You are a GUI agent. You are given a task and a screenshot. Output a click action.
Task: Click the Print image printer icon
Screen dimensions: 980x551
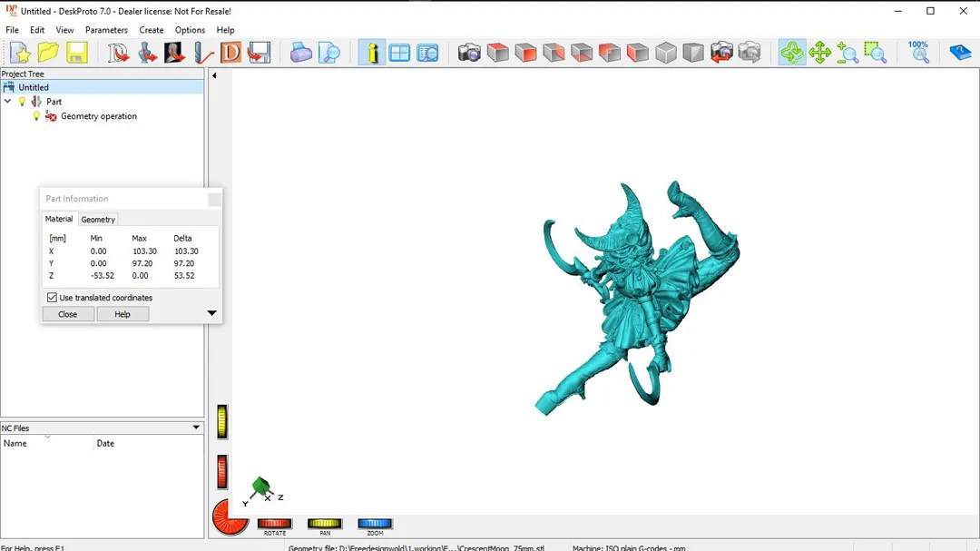300,54
